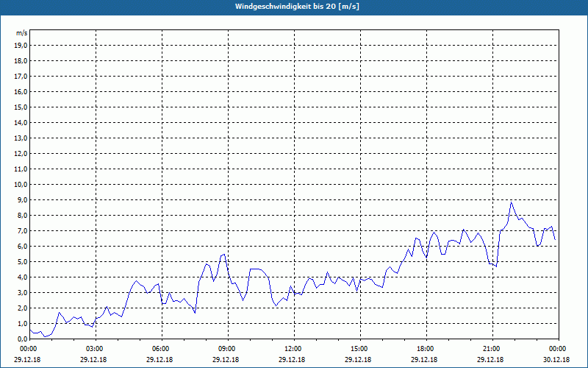Click the 18:00 time label

pos(427,349)
